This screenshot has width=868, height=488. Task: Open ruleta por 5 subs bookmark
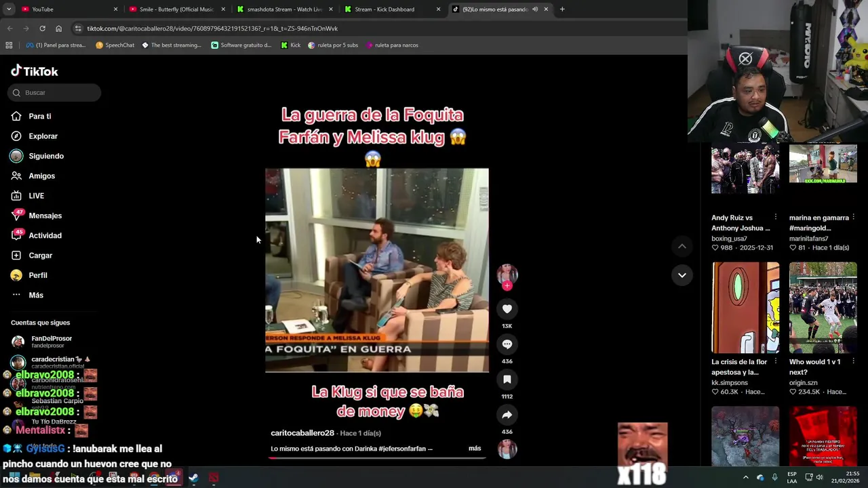(x=333, y=45)
